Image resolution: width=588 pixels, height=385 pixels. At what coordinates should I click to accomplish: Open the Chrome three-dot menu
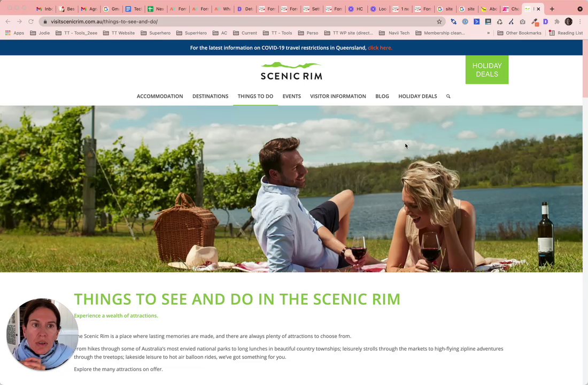pos(580,22)
